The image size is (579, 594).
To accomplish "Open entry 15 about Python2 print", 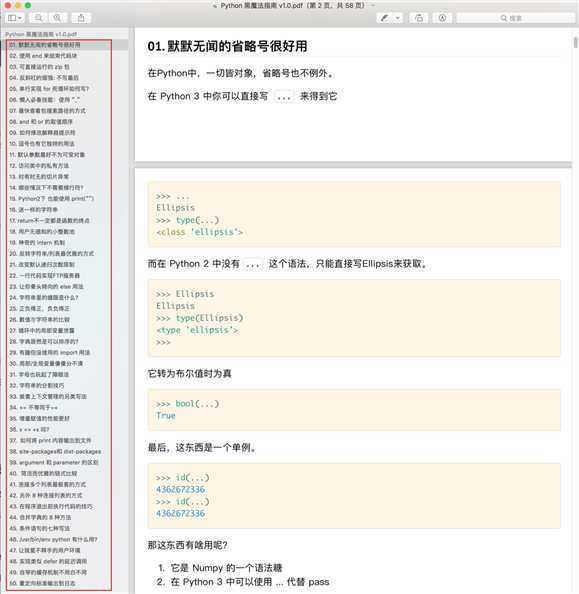I will point(51,199).
